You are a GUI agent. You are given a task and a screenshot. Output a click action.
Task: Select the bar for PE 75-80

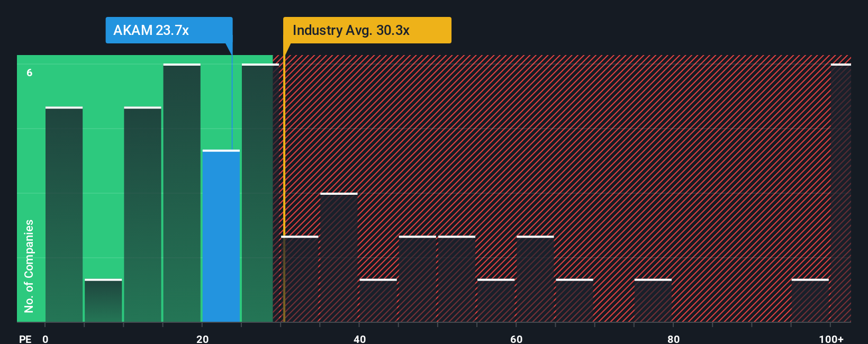tap(653, 301)
